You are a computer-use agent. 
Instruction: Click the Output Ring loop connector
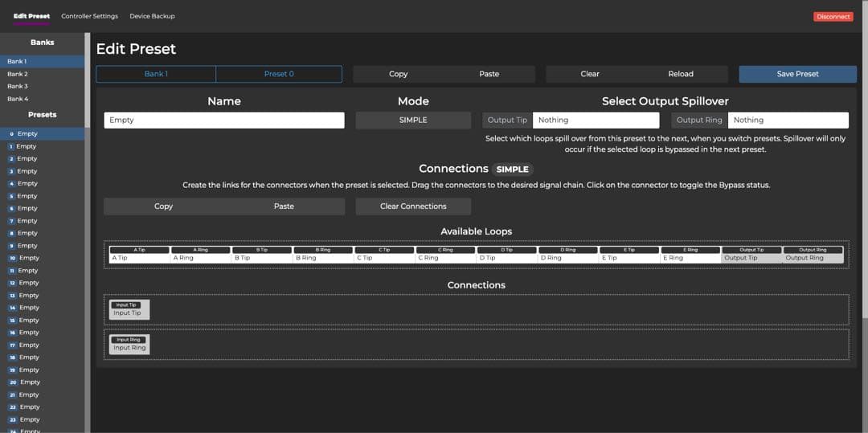coord(813,255)
